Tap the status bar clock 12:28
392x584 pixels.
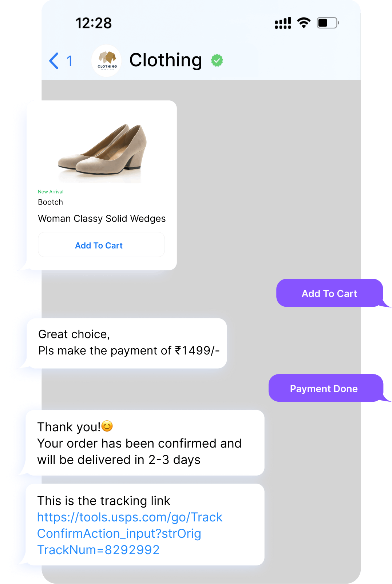coord(94,23)
